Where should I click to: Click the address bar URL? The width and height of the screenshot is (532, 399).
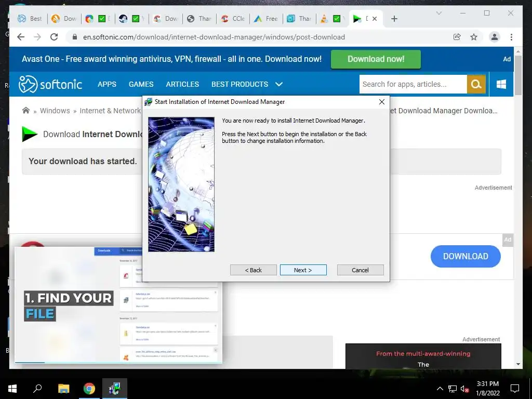214,37
